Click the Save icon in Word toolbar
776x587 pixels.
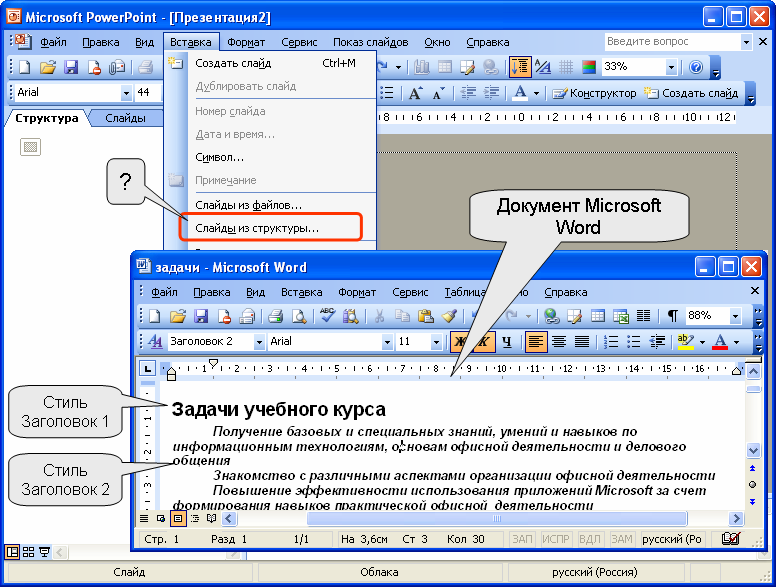click(201, 316)
